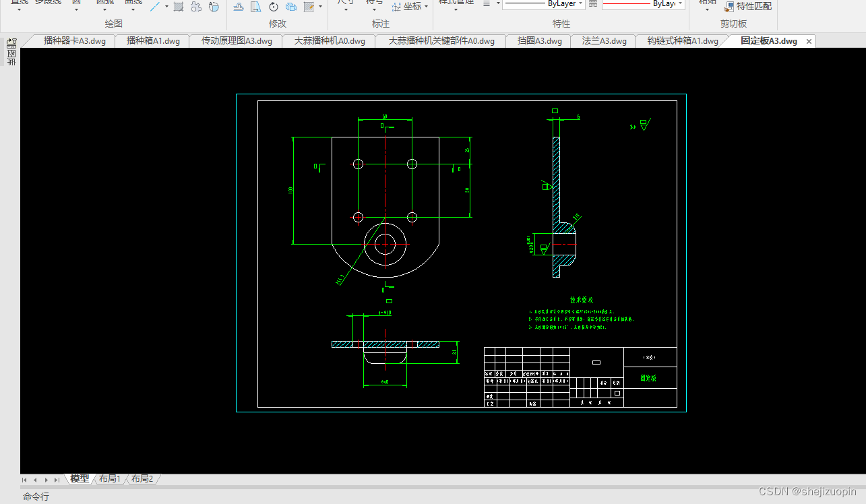Image resolution: width=866 pixels, height=504 pixels.
Task: Click the erase tool icon in the 修改 panel
Action: coord(239,7)
